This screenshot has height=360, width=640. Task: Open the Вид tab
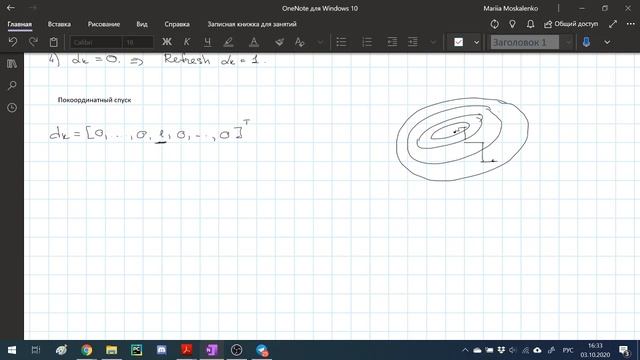pyautogui.click(x=142, y=24)
